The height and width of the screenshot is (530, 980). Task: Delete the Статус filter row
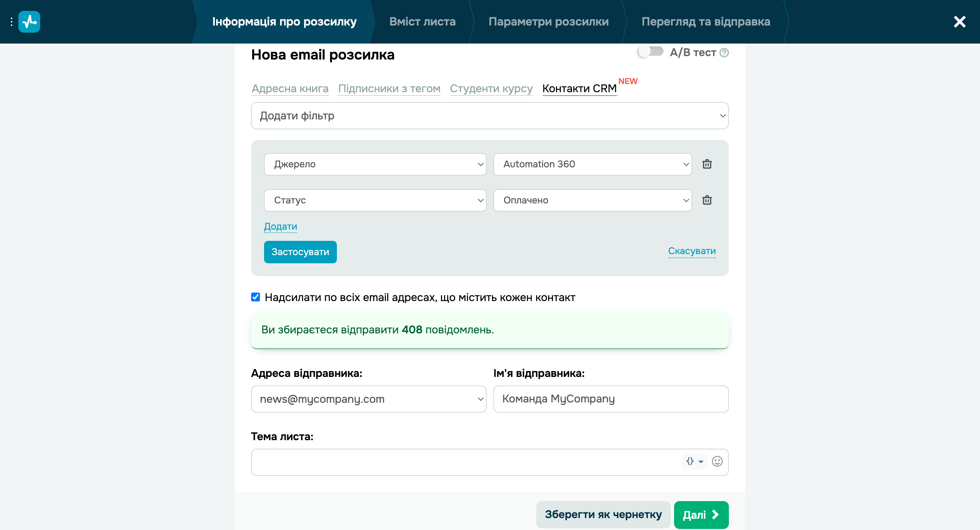click(x=707, y=200)
